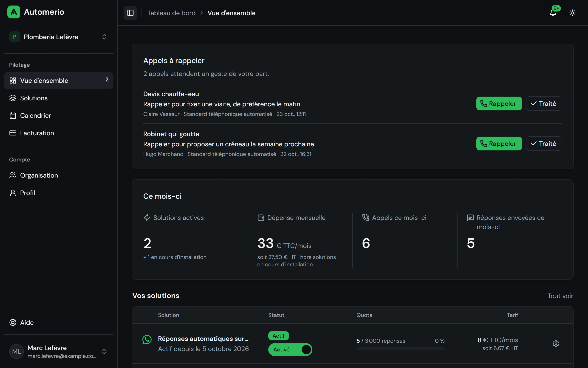Switch theme with the sun icon
The width and height of the screenshot is (588, 368).
coord(572,13)
